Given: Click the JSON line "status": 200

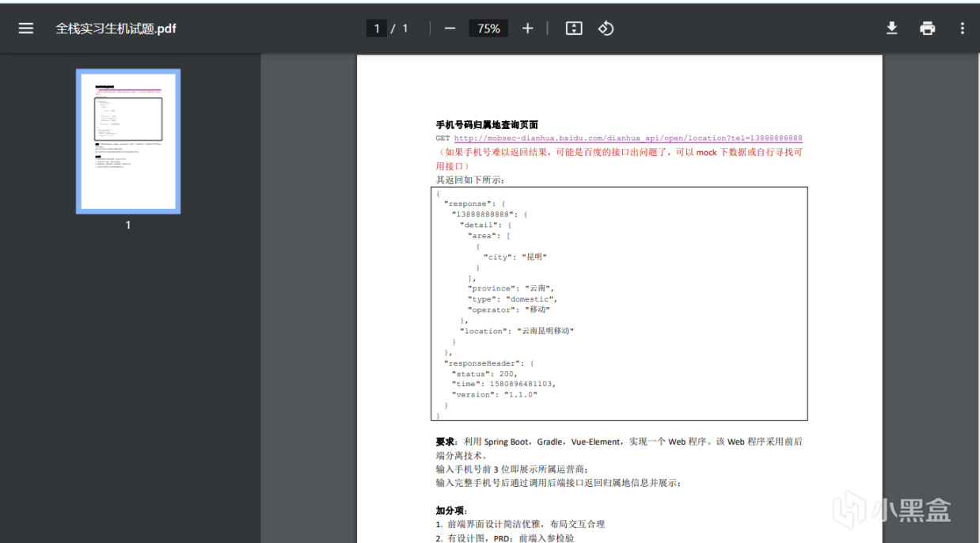Looking at the screenshot, I should (484, 374).
